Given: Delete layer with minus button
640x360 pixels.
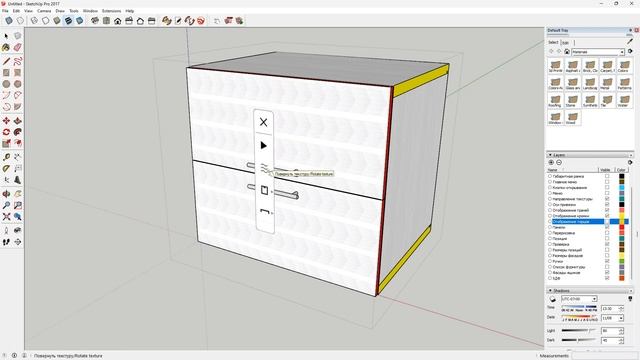Looking at the screenshot, I should point(559,162).
